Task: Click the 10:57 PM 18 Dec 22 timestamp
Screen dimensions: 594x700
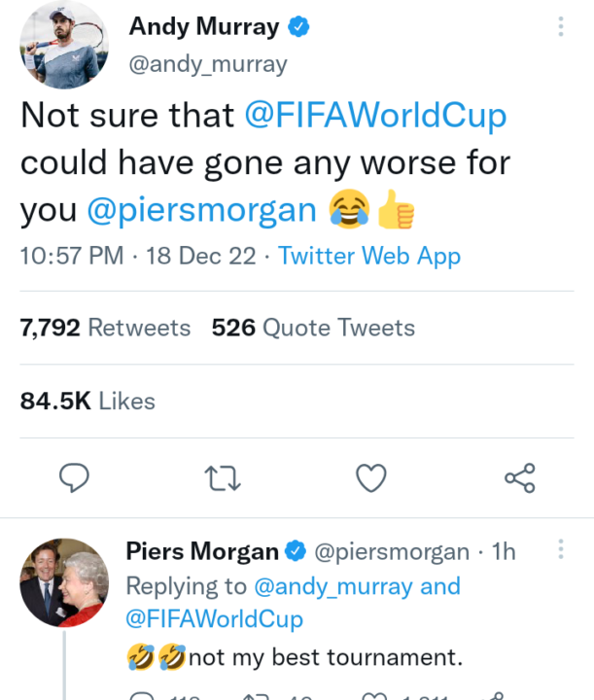Action: click(138, 257)
